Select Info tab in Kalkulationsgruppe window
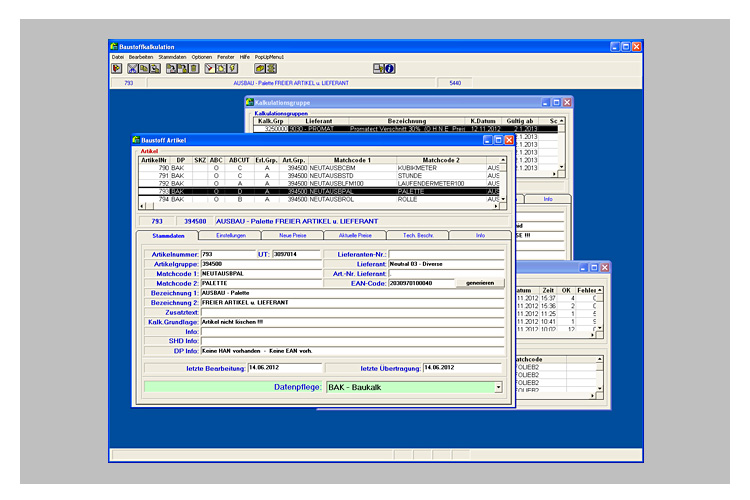The width and height of the screenshot is (750, 500). click(x=548, y=199)
